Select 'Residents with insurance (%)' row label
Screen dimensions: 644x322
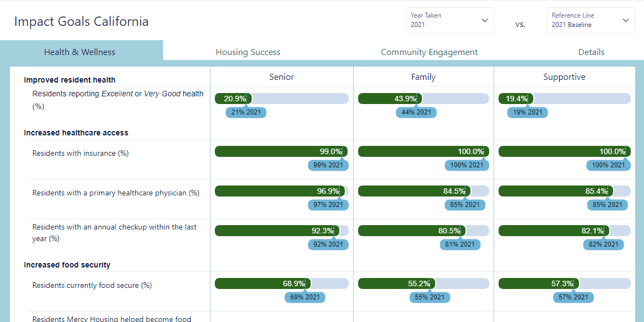coord(80,154)
